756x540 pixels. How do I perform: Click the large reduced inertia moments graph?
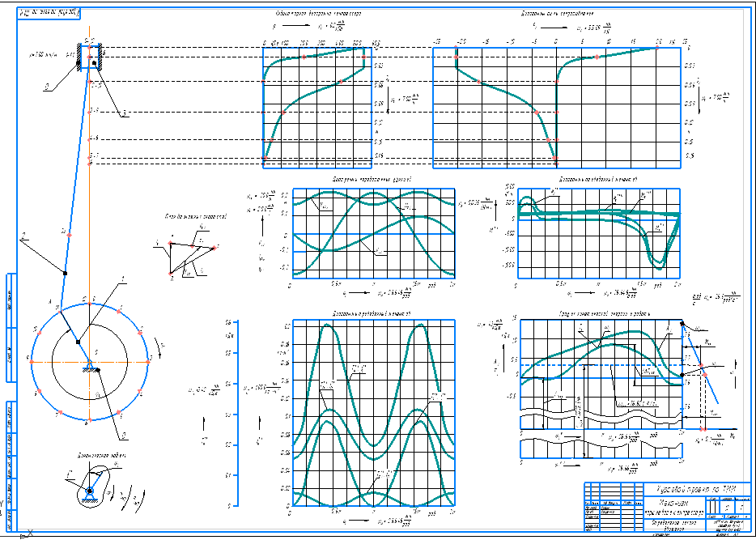click(374, 413)
